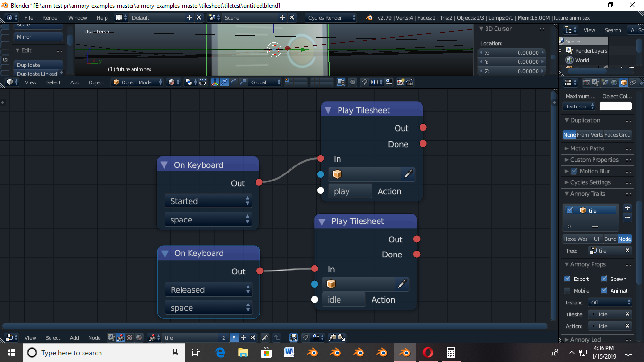Remove the selected Armory trait with minus

pyautogui.click(x=627, y=217)
